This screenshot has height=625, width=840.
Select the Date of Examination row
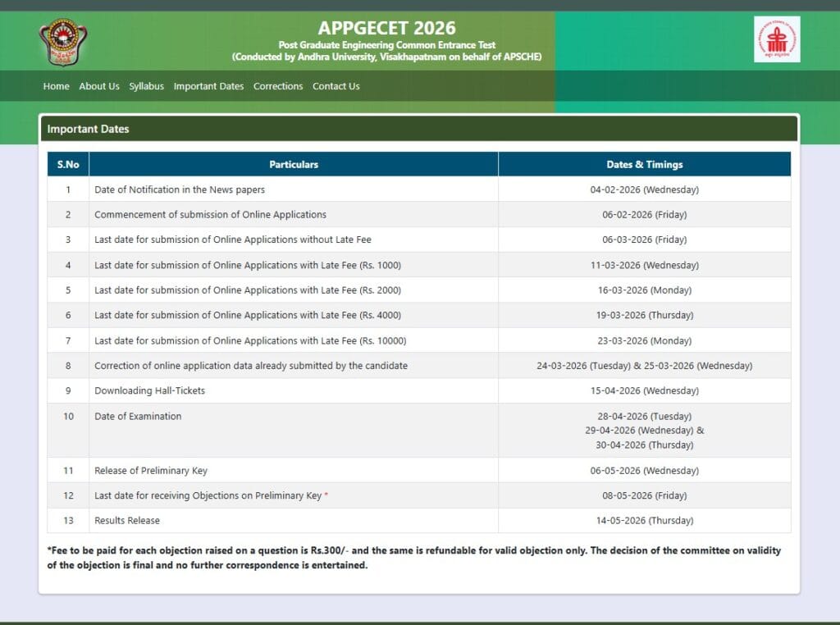[139, 416]
